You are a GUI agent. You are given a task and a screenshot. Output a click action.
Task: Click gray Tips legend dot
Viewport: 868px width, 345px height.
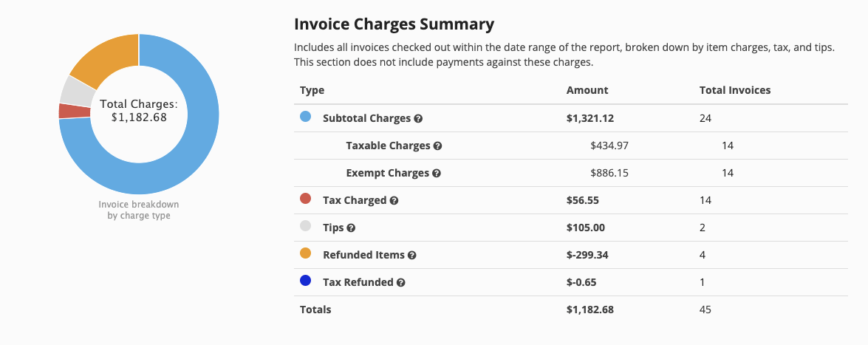pos(306,226)
